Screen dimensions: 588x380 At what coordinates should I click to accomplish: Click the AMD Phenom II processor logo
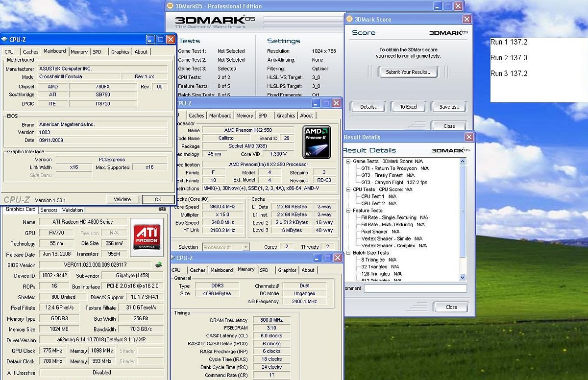click(x=317, y=142)
